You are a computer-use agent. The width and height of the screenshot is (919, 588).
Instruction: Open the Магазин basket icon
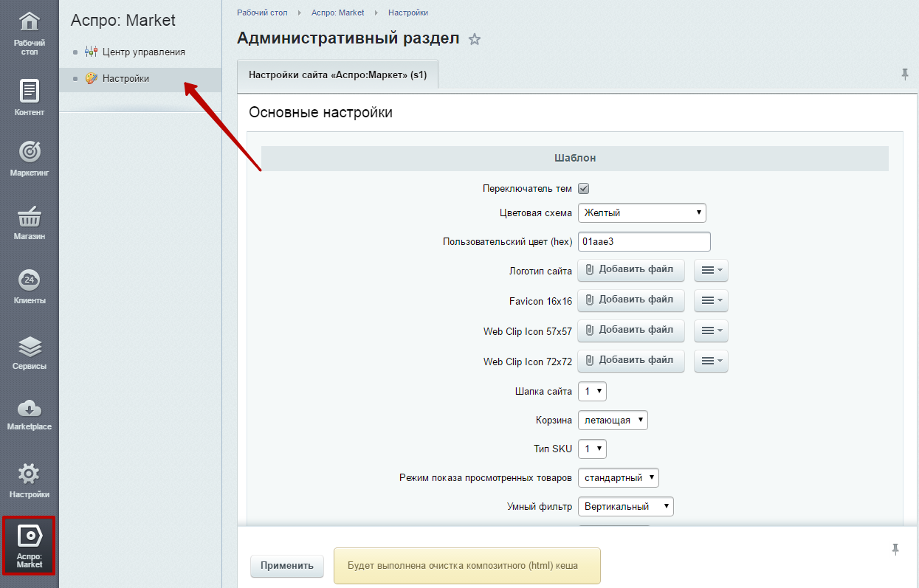point(29,217)
